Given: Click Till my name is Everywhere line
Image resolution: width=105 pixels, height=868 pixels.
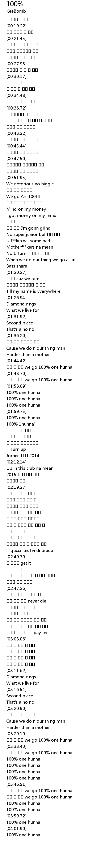Looking at the screenshot, I should (33, 291).
